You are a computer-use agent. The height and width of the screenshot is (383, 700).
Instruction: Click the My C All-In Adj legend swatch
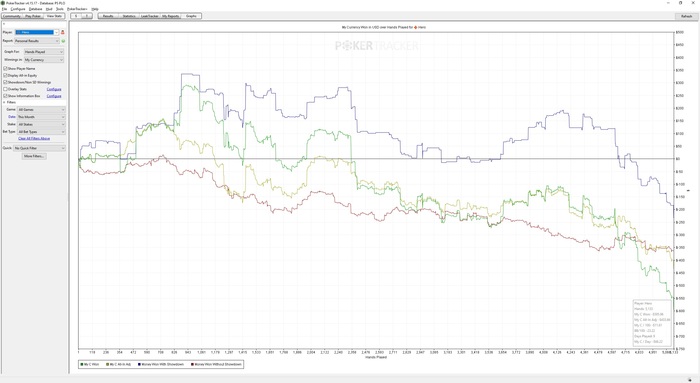(x=108, y=364)
